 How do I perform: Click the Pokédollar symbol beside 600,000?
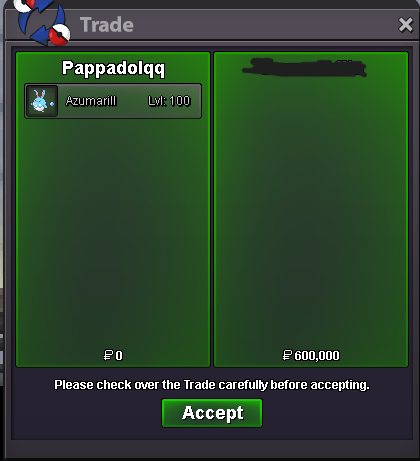tap(287, 355)
